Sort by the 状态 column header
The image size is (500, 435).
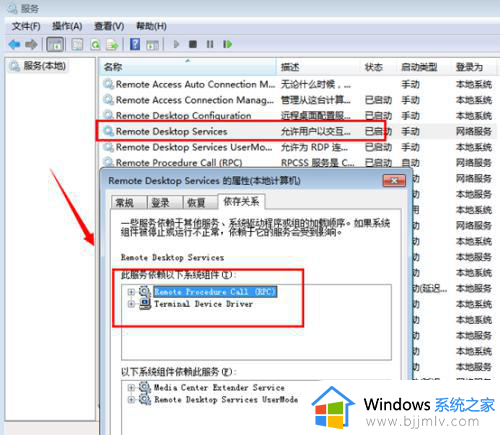click(x=378, y=67)
